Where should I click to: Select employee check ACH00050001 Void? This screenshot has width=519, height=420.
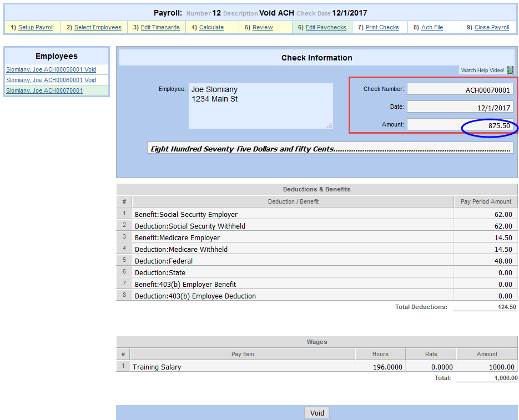point(51,69)
